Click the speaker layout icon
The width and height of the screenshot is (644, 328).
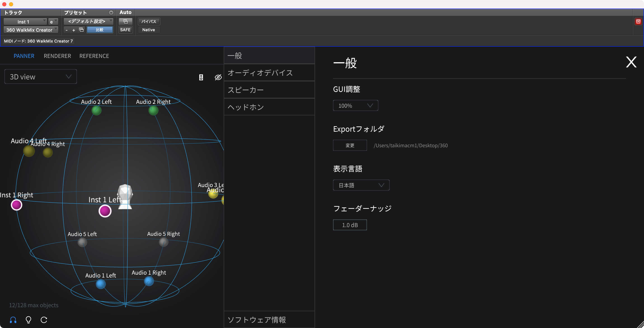click(201, 77)
